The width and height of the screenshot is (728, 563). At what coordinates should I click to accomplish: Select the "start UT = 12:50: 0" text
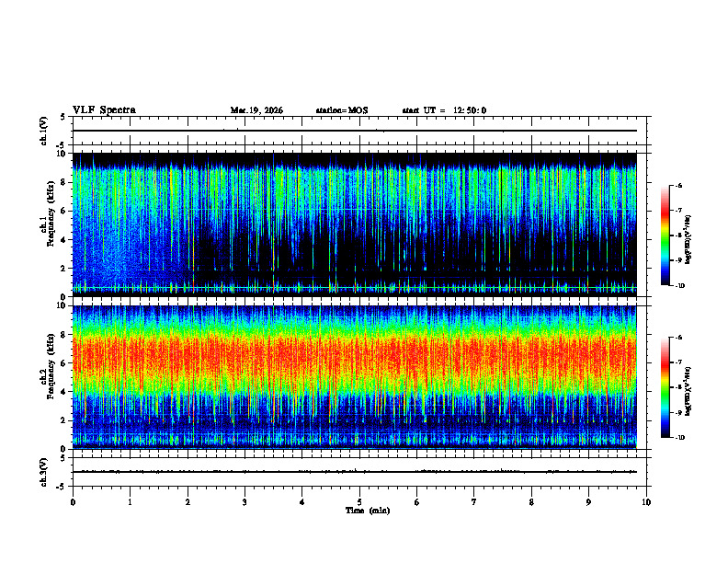click(444, 110)
